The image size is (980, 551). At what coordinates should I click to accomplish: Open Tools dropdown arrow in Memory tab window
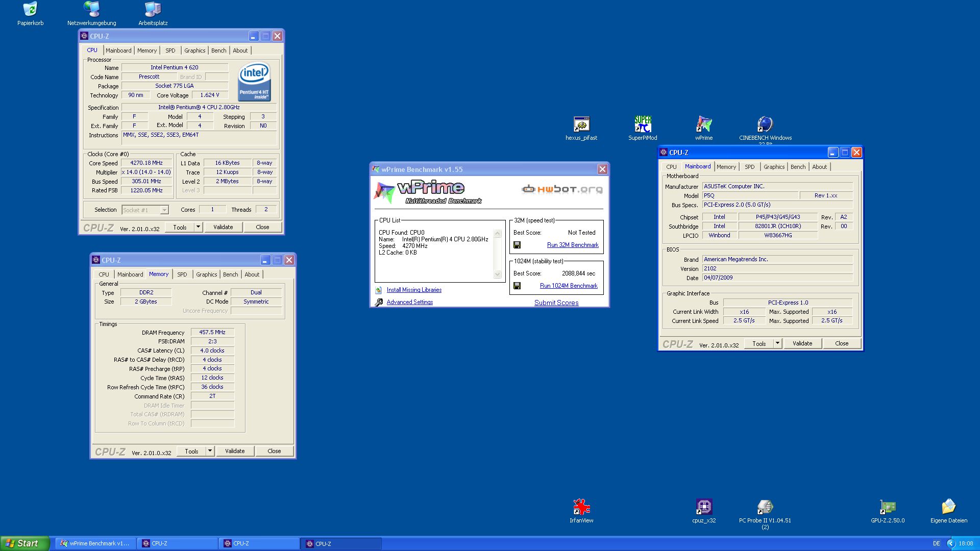click(210, 451)
